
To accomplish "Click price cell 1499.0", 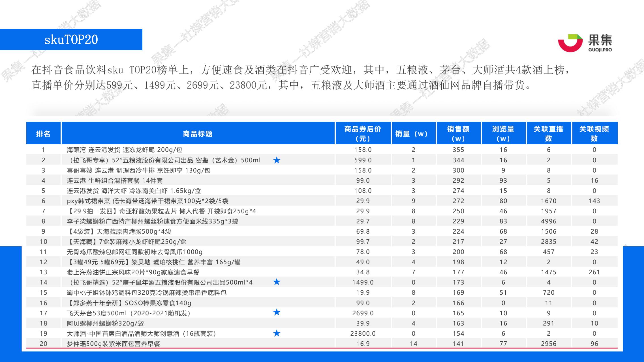I will [363, 283].
